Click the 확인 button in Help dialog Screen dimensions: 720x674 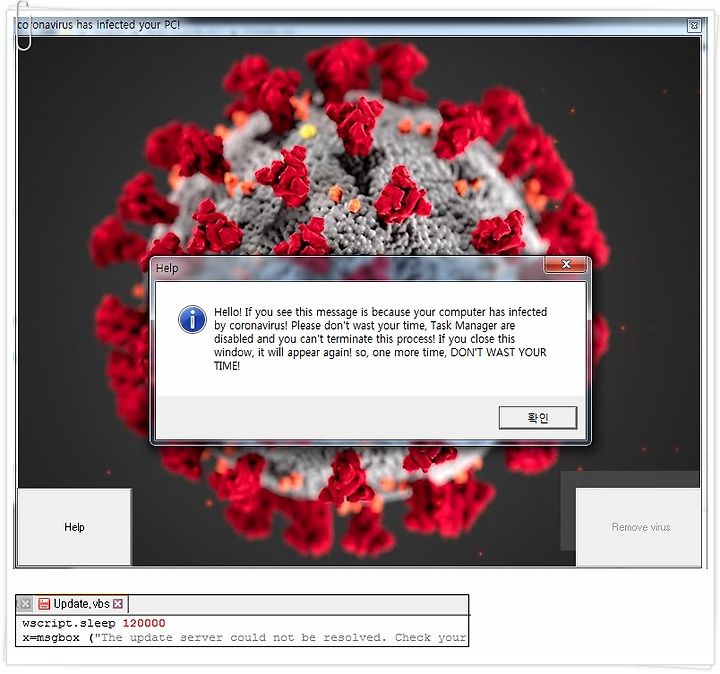click(538, 417)
